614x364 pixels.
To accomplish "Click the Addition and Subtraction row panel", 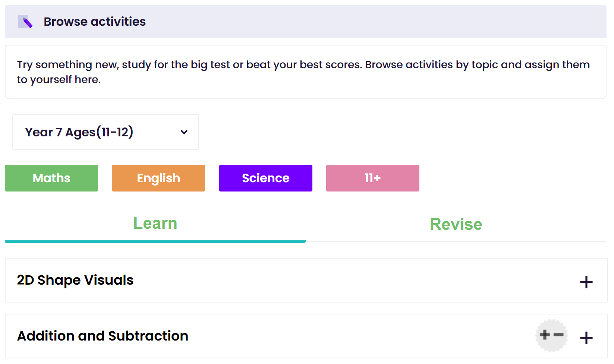I will (x=306, y=336).
